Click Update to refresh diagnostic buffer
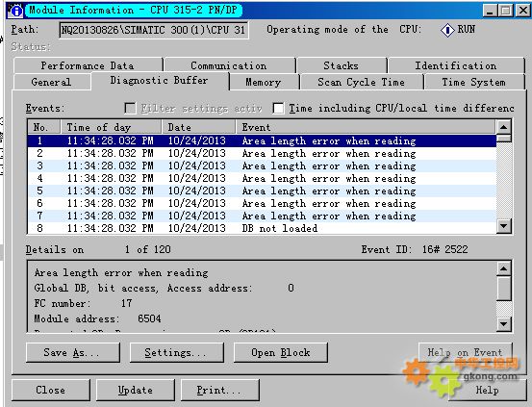 pos(136,390)
